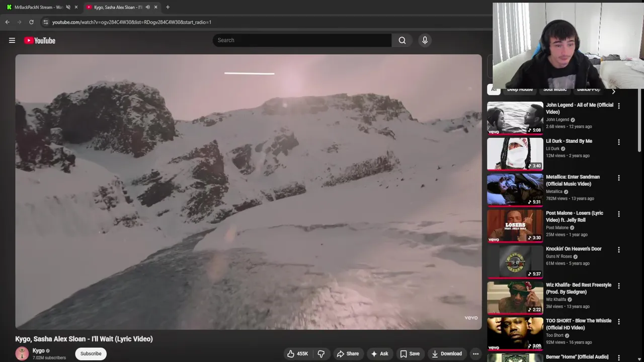
Task: Go back with browser back arrow
Action: click(7, 22)
